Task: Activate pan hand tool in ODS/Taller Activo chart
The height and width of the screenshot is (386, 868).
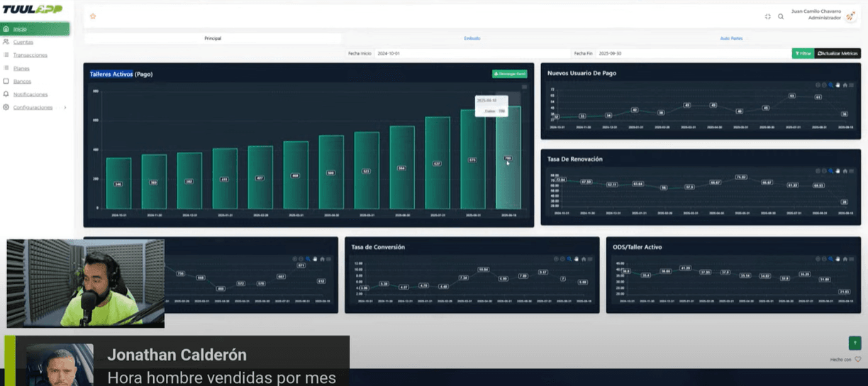Action: [838, 259]
